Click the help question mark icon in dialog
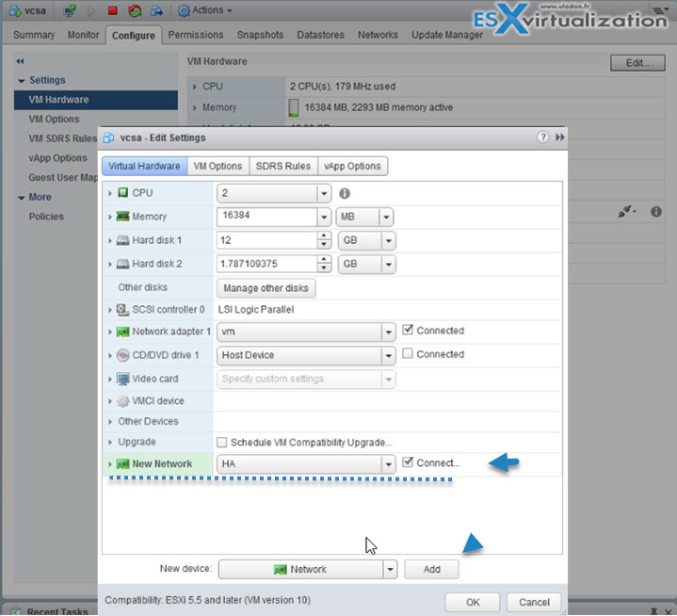This screenshot has width=677, height=616. tap(543, 137)
